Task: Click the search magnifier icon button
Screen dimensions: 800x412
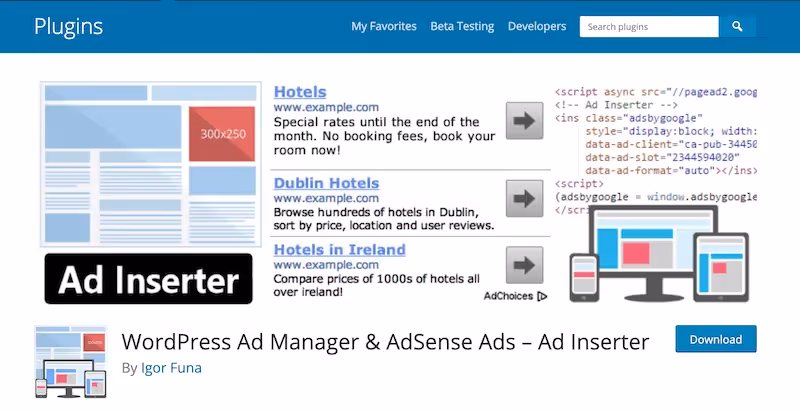Action: point(737,27)
